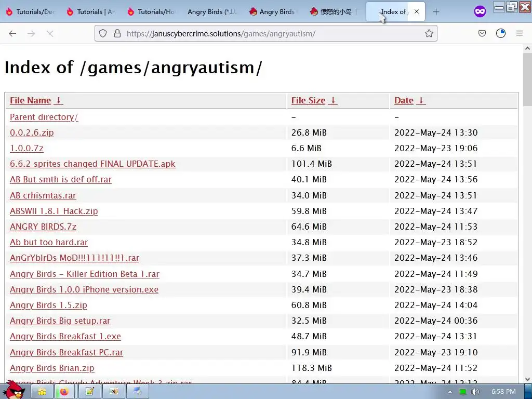Image resolution: width=532 pixels, height=399 pixels.
Task: Click the browser Forward arrow
Action: point(31,33)
